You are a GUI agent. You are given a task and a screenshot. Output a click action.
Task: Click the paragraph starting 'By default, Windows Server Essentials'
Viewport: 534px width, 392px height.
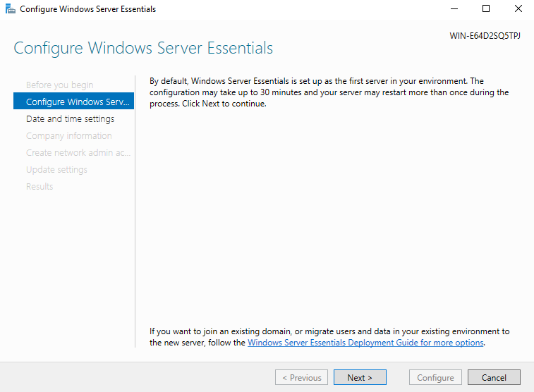coord(329,92)
